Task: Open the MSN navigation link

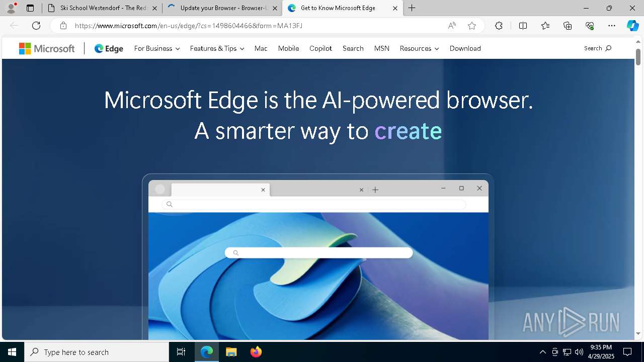Action: (x=381, y=48)
